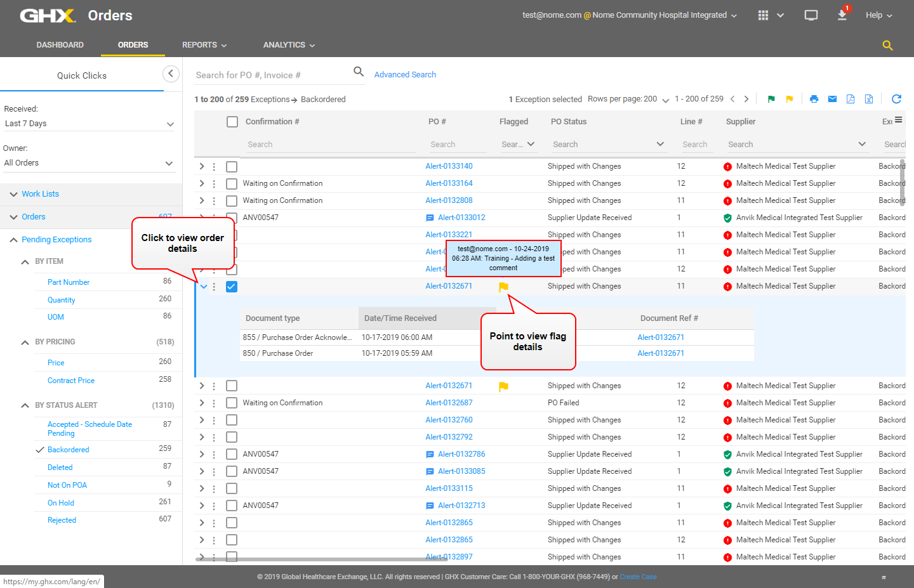This screenshot has width=914, height=588.
Task: Click the yellow flag toolbar icon
Action: 790,99
